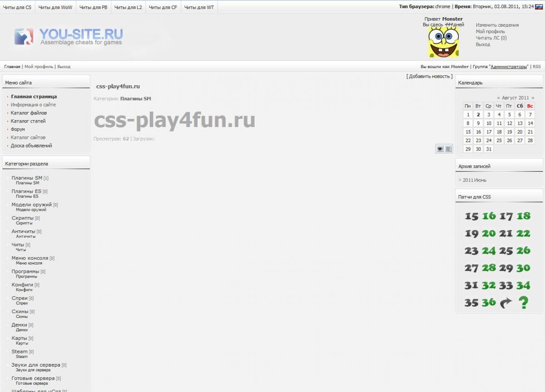This screenshot has width=545, height=392.
Task: Open Мой профиль link beside the avatar
Action: pos(490,32)
